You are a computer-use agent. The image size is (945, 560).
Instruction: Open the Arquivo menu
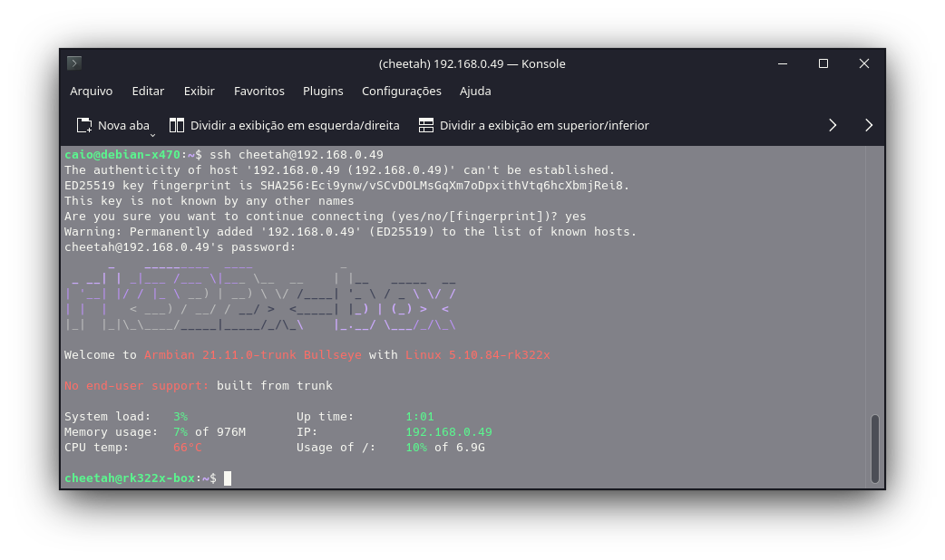click(91, 91)
